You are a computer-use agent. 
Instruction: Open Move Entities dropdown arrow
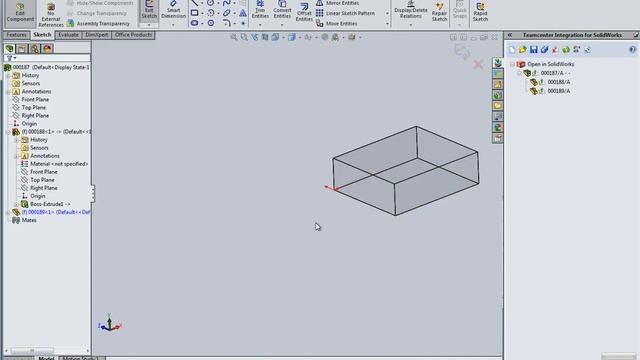coord(387,24)
